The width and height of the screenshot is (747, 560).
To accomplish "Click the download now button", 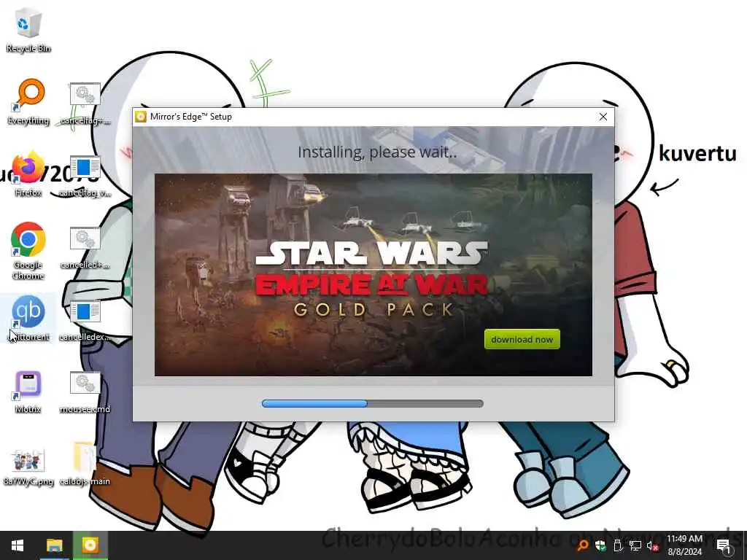I will coord(522,339).
